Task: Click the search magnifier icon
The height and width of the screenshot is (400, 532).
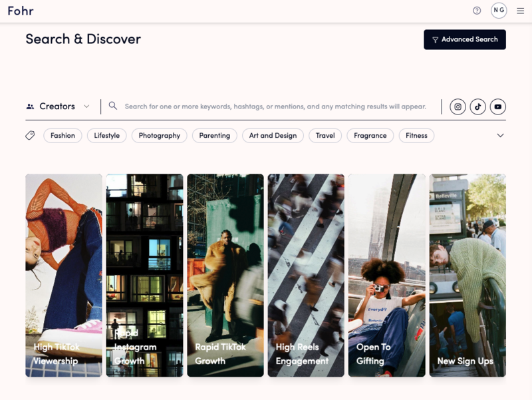Action: point(113,106)
